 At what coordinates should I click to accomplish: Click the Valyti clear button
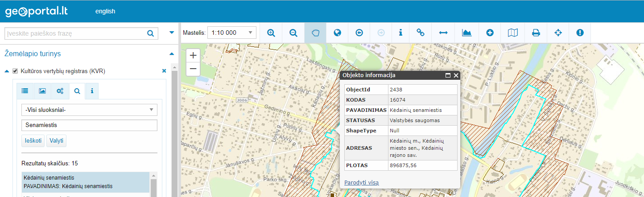[x=57, y=141]
